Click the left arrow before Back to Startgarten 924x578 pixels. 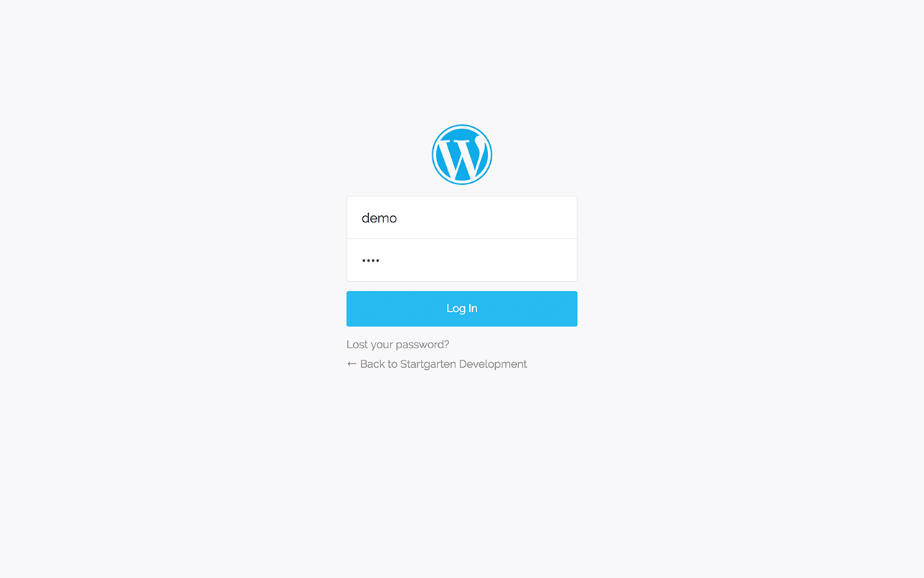coord(352,364)
